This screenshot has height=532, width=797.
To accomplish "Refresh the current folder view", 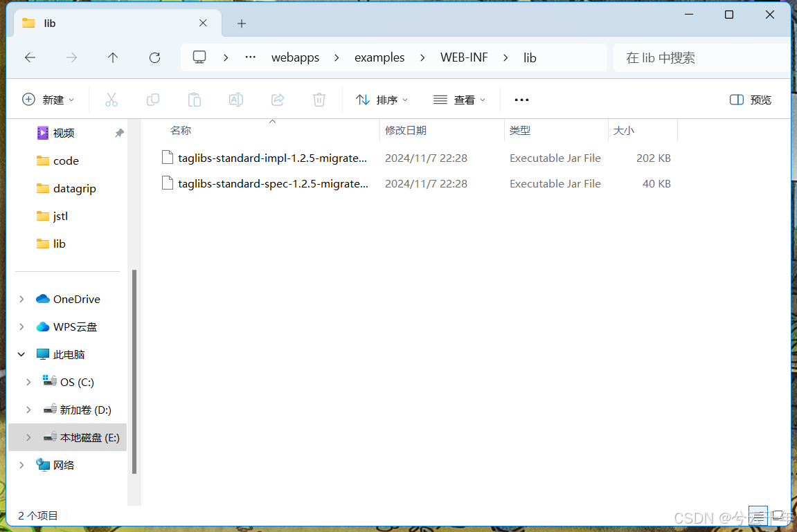I will (x=154, y=57).
